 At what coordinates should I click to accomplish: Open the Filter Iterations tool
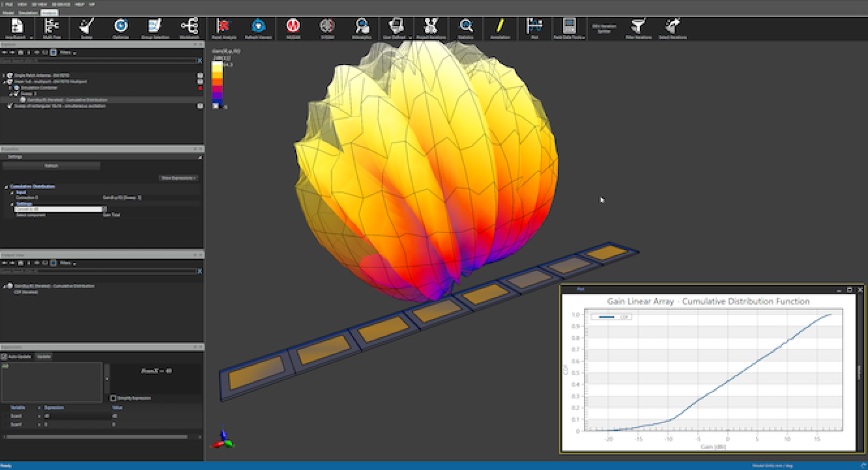(x=639, y=25)
